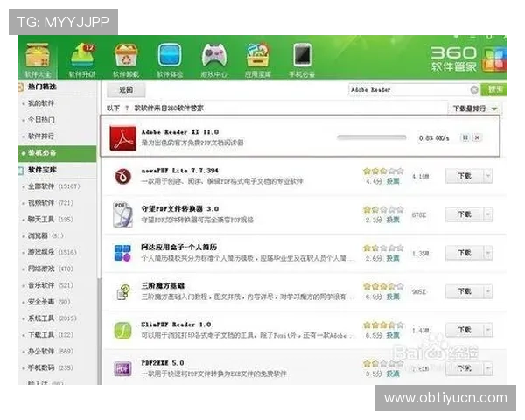This screenshot has height=420, width=525.
Task: Select 系统工具 category in sidebar
Action: pyautogui.click(x=52, y=318)
